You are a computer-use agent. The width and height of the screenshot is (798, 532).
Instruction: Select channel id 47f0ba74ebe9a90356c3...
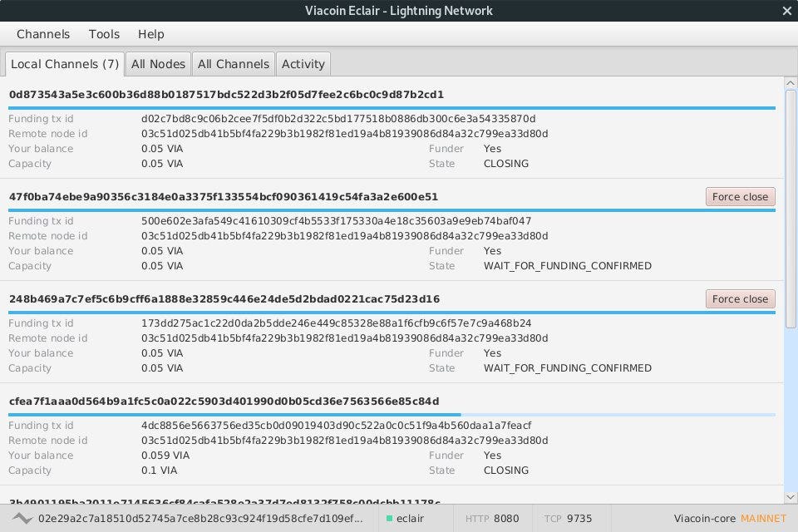pos(224,197)
